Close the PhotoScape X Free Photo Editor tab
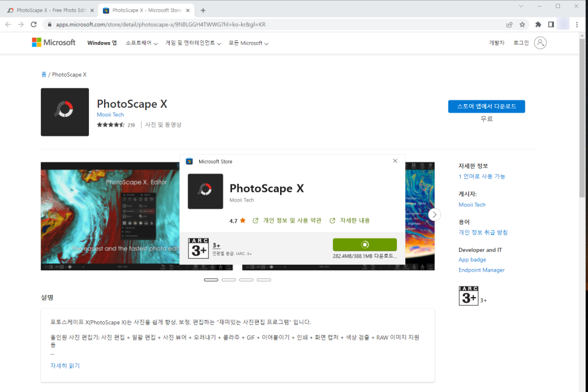 click(x=92, y=10)
